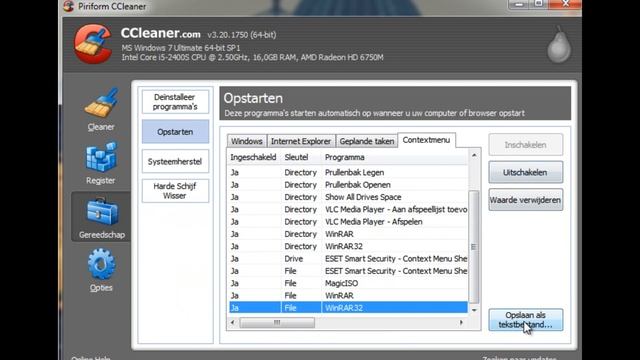Select the Contextmenu tab
Screen dimensions: 640x360
click(x=427, y=140)
